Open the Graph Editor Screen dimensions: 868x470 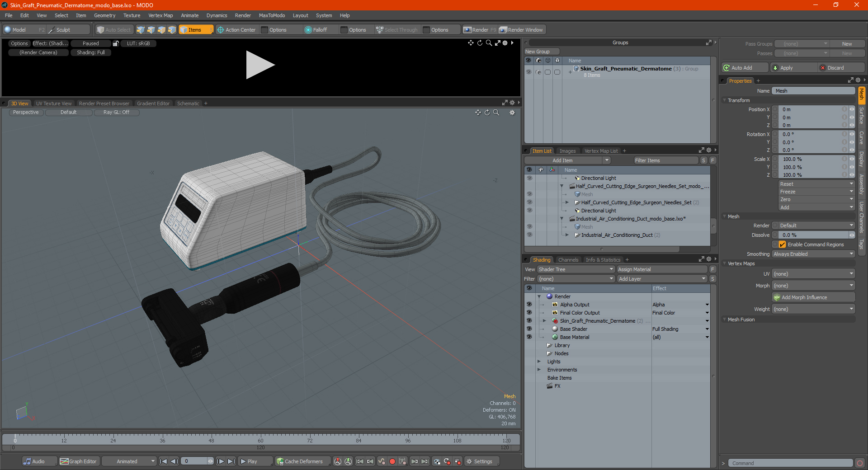78,461
